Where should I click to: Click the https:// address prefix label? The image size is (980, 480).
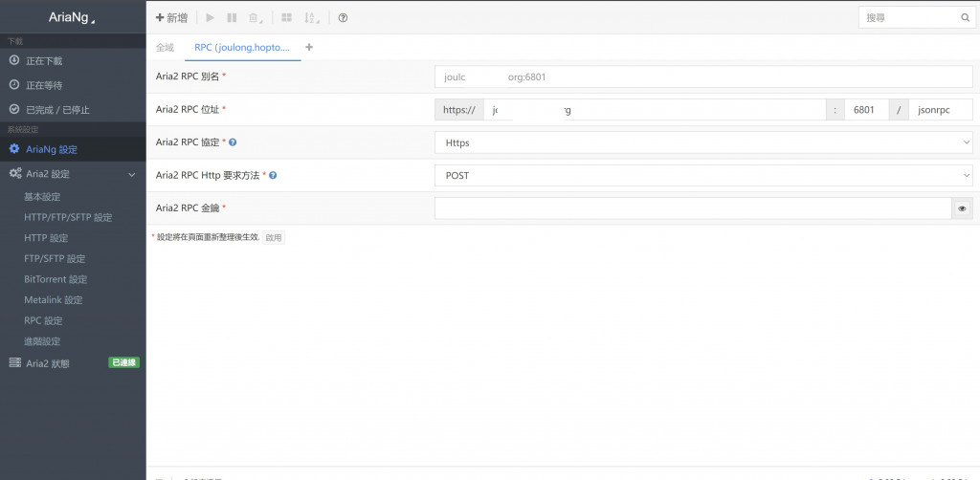tap(458, 110)
